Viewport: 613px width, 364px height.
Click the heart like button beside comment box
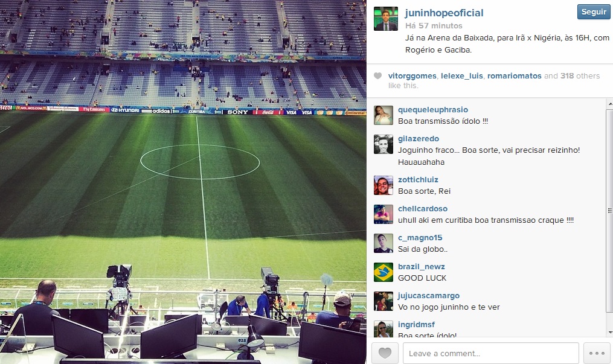pyautogui.click(x=385, y=353)
